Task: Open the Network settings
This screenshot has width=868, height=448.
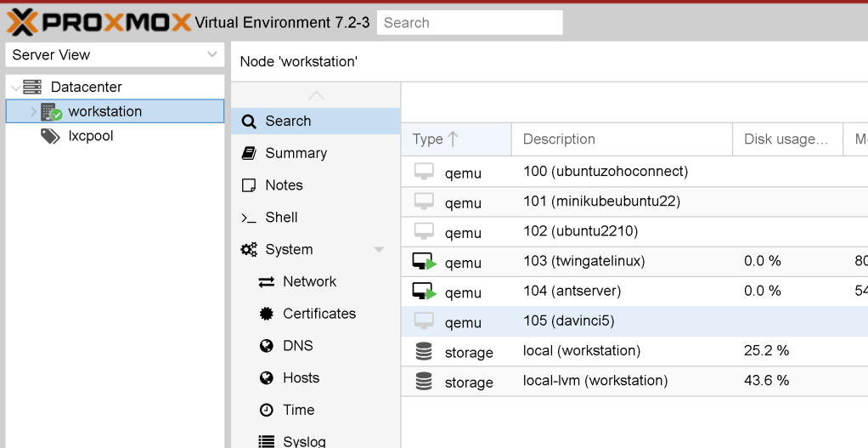Action: [x=316, y=282]
